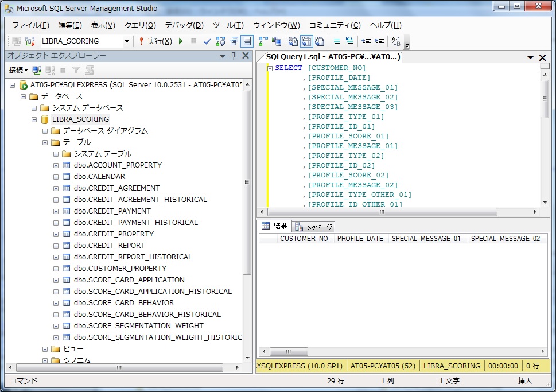Screen dimensions: 556x392
Task: Collapse the テーブル folder node
Action: pyautogui.click(x=45, y=142)
